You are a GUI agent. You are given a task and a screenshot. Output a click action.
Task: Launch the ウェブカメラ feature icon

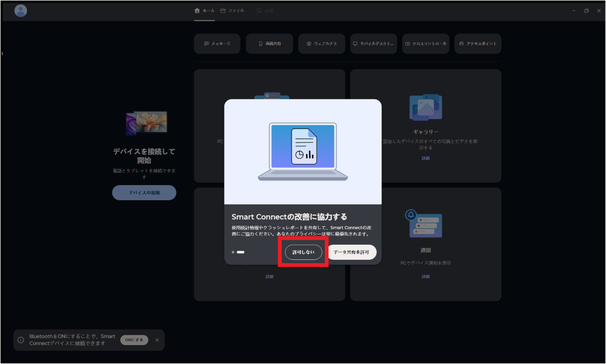[x=321, y=43]
